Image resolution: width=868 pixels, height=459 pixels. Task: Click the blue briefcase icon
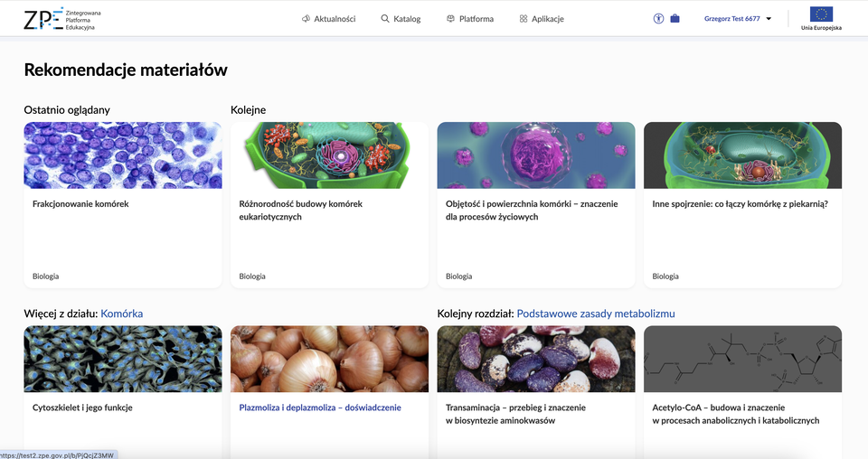click(x=675, y=18)
